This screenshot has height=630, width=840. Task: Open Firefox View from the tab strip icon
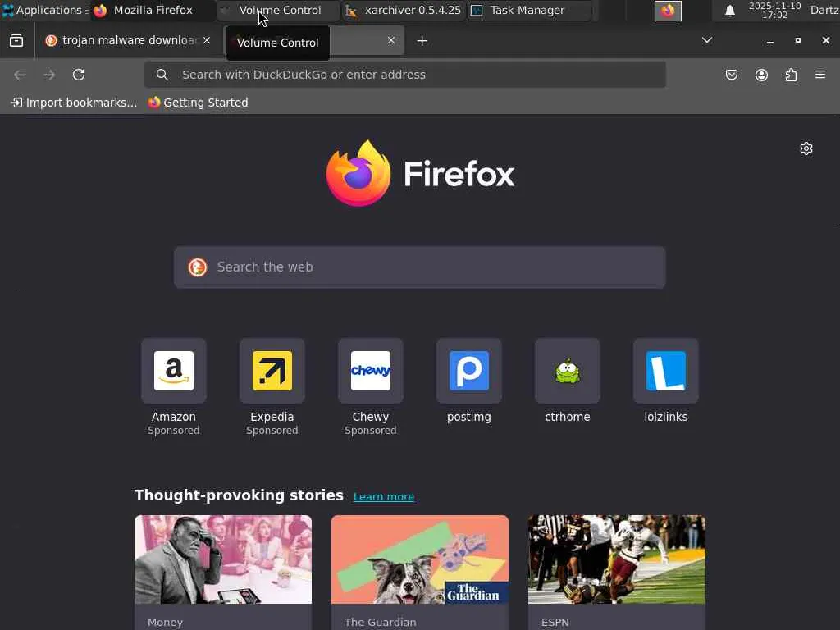tap(16, 41)
